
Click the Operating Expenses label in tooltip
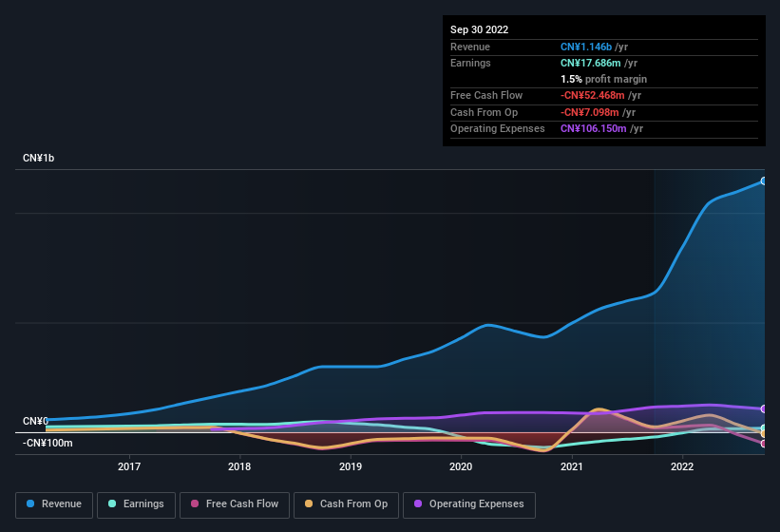pyautogui.click(x=498, y=128)
